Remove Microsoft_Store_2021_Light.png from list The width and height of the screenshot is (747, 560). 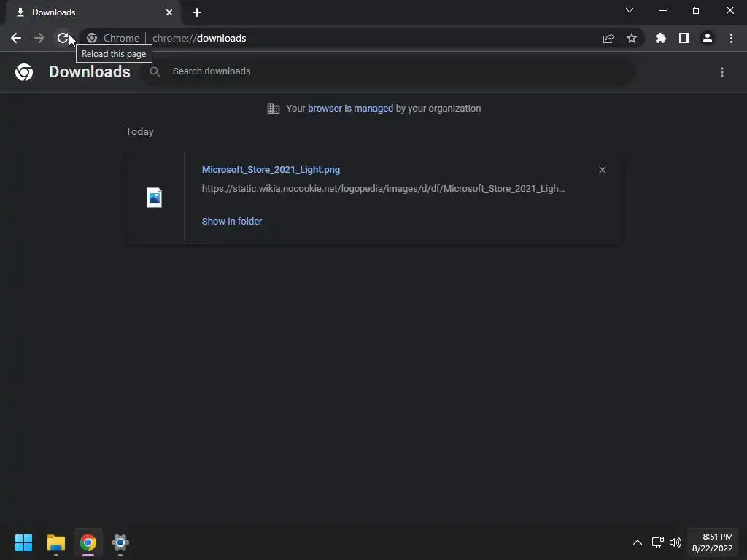[603, 170]
